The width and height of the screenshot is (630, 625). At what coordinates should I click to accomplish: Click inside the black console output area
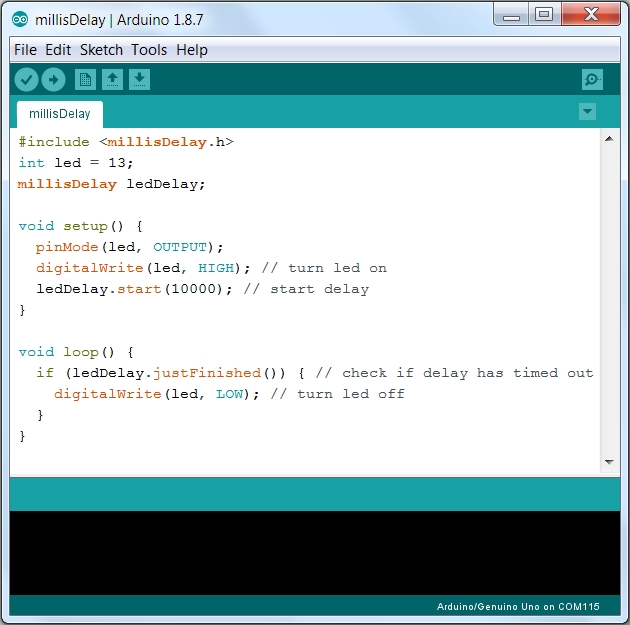coord(315,553)
